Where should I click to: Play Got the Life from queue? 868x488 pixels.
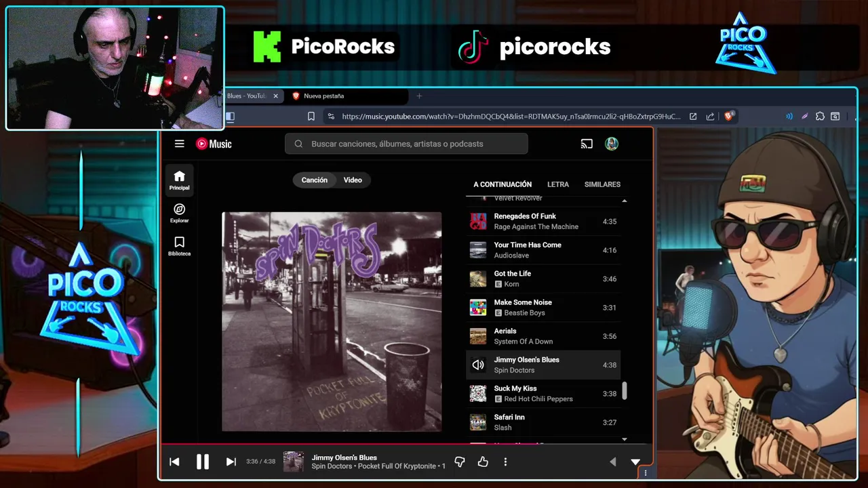pyautogui.click(x=543, y=279)
